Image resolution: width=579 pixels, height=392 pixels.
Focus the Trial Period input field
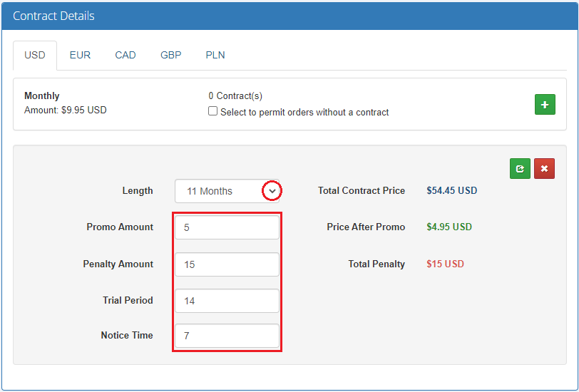pos(227,301)
